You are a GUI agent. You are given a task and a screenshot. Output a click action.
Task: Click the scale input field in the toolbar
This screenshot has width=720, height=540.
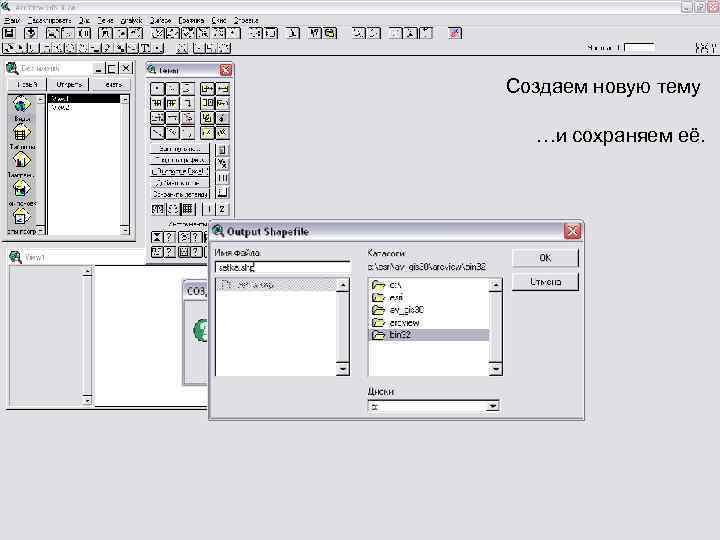pos(639,48)
